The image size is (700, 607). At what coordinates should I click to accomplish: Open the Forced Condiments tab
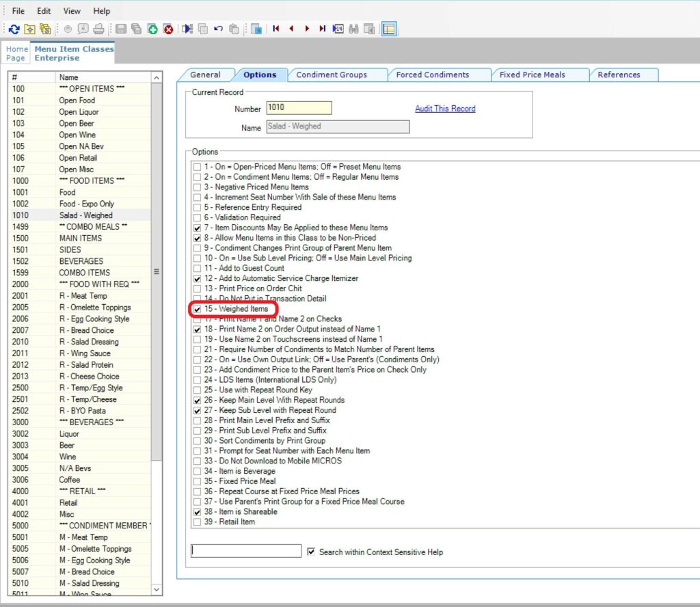[x=433, y=75]
